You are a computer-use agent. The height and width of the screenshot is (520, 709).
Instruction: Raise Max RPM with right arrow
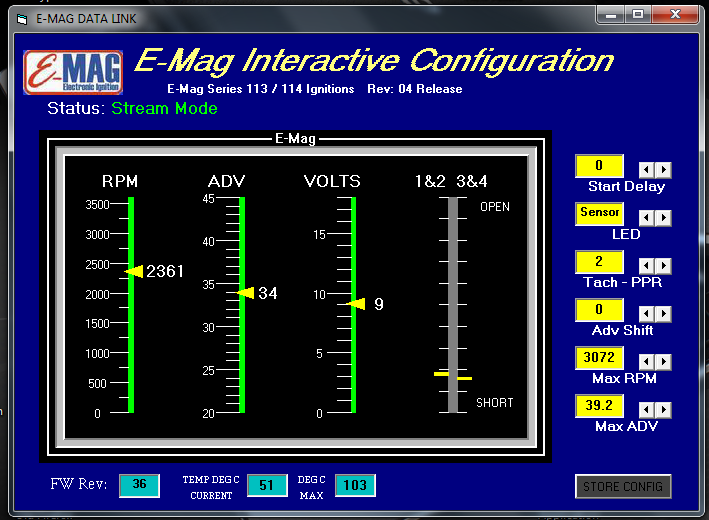pyautogui.click(x=663, y=362)
